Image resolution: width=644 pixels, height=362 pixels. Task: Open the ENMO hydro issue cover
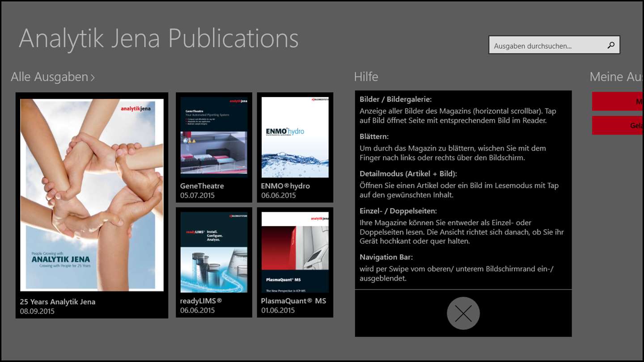pyautogui.click(x=295, y=137)
